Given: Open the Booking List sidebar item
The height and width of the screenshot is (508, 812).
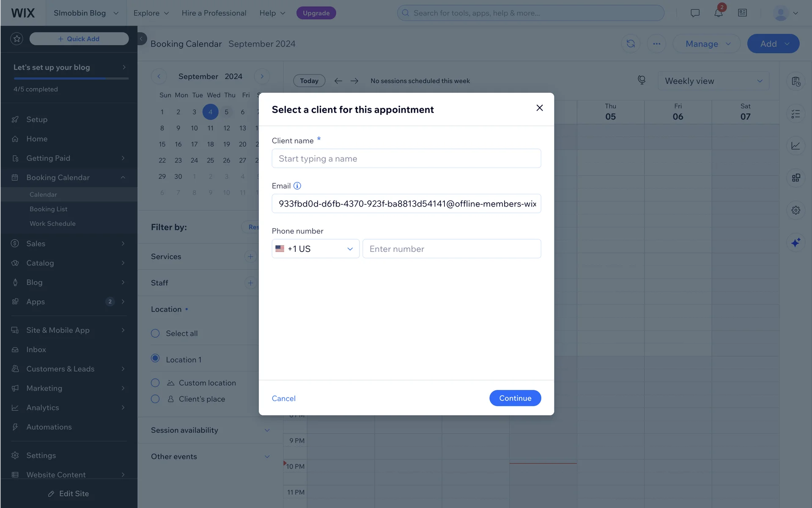Looking at the screenshot, I should point(48,209).
